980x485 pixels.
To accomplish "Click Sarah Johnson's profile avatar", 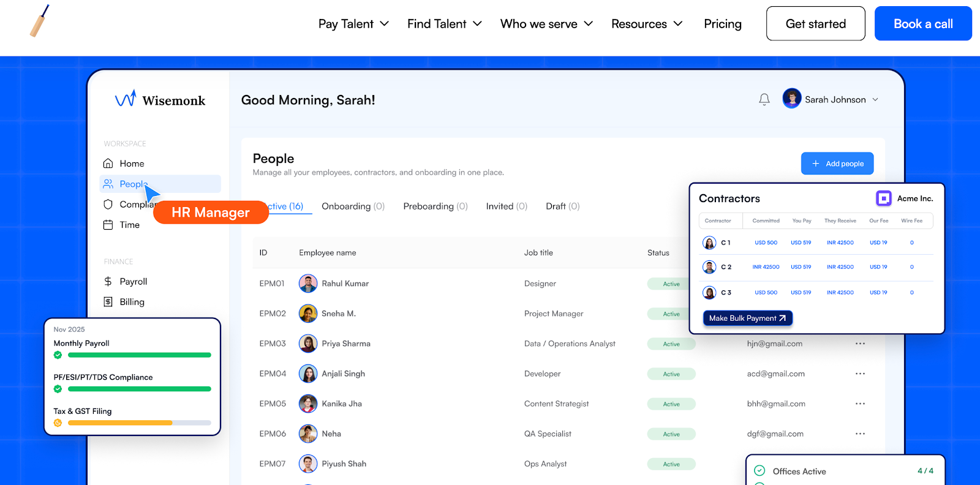I will (792, 99).
